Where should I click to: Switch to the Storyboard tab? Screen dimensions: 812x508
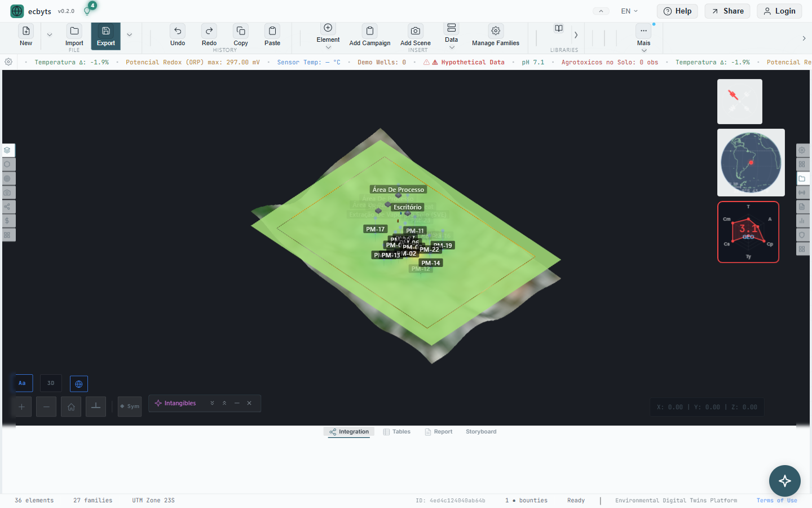tap(481, 432)
